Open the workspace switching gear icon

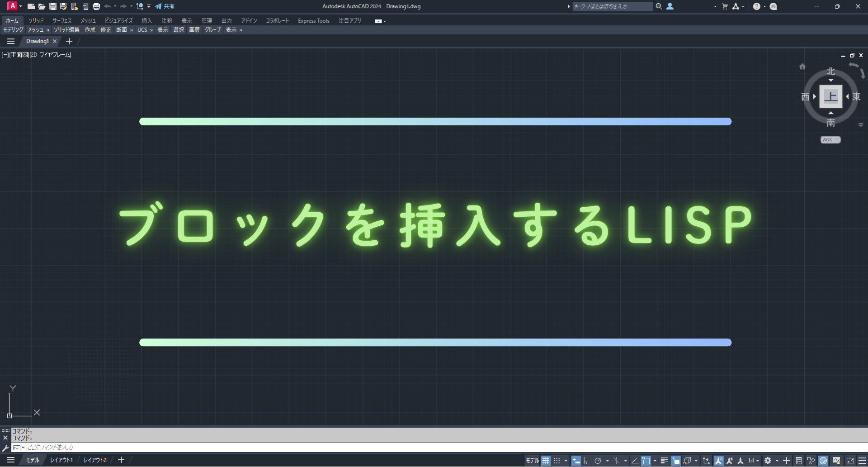click(x=768, y=461)
